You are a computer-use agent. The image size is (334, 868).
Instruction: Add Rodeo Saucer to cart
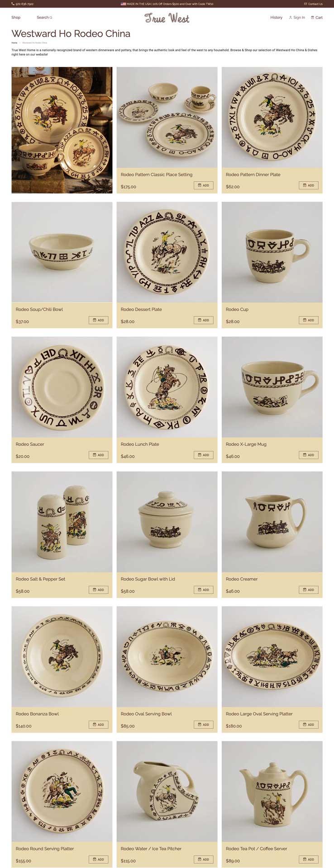point(99,455)
